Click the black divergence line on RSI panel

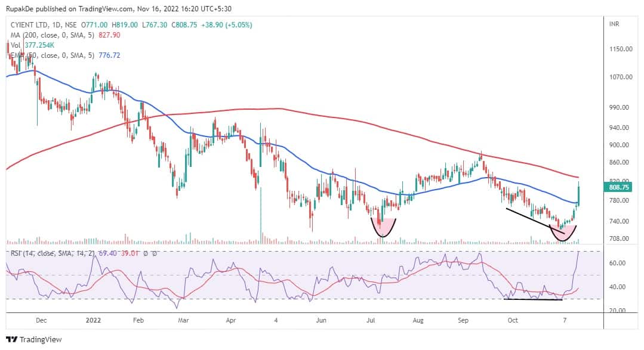pyautogui.click(x=533, y=299)
